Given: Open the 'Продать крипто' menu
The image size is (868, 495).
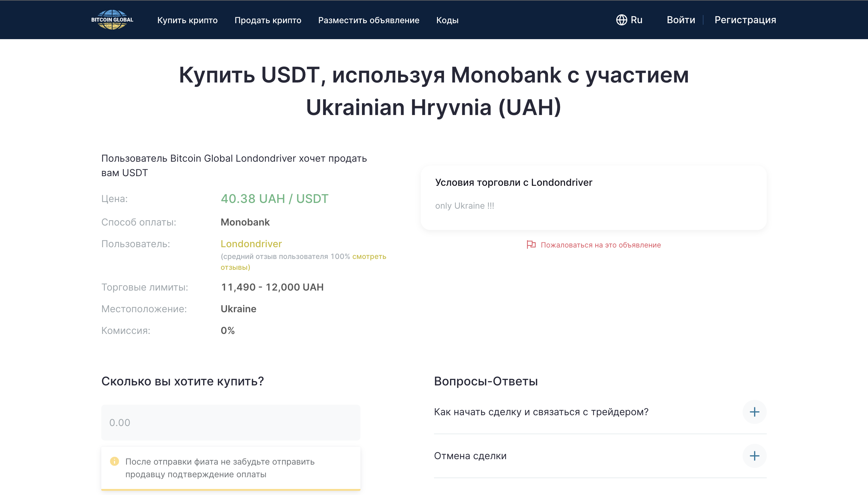Looking at the screenshot, I should pos(268,20).
